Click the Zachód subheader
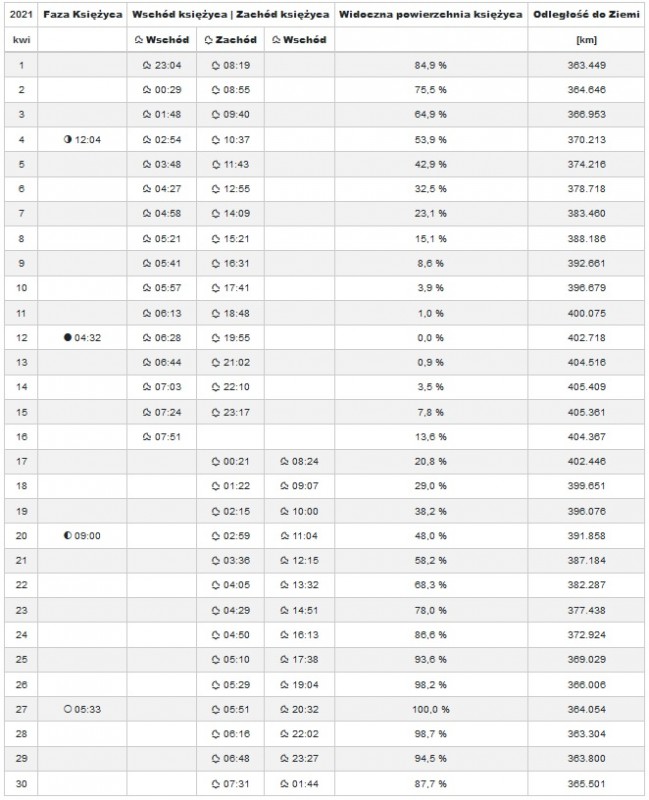This screenshot has height=800, width=649. pyautogui.click(x=229, y=40)
